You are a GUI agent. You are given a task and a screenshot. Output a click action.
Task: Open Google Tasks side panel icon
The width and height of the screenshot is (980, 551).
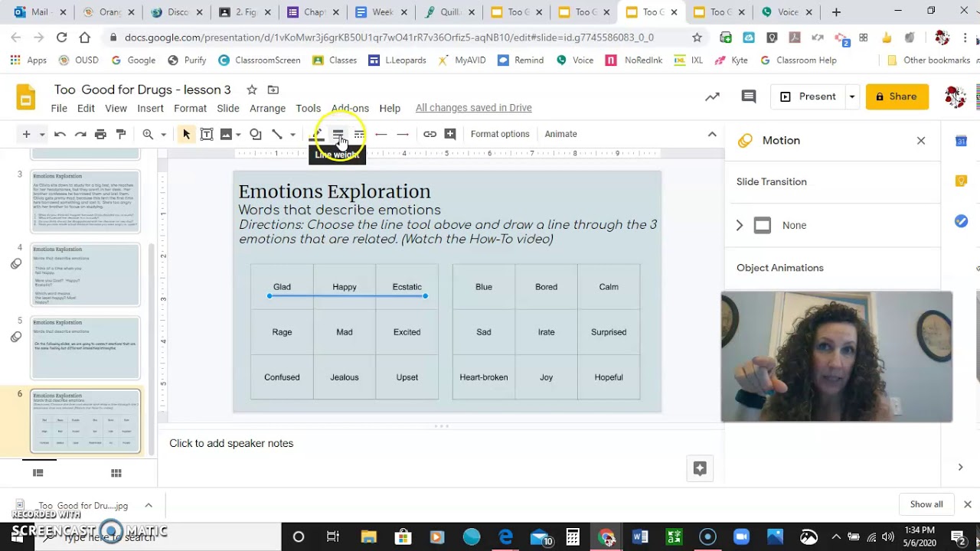pyautogui.click(x=961, y=221)
